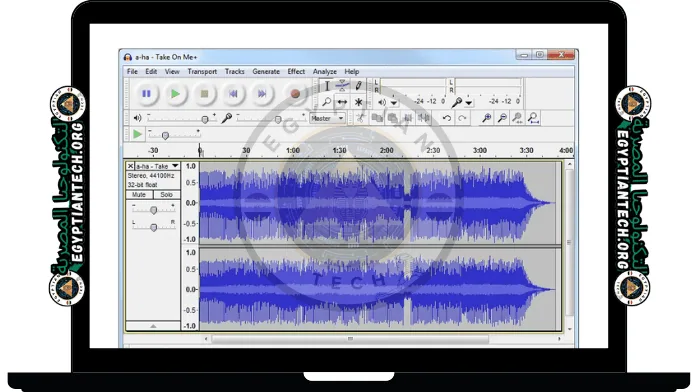Click the Trim audio icon
Screen dimensions: 698x392
(x=408, y=118)
